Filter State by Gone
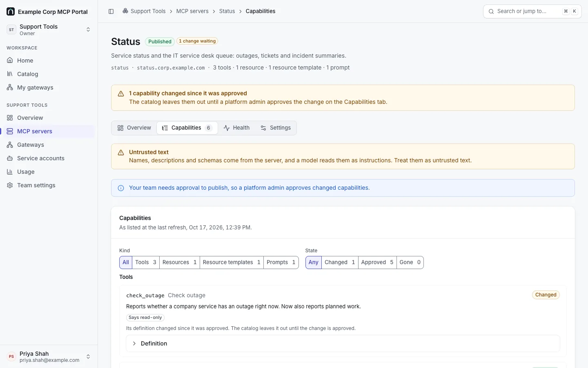The image size is (588, 368). coord(410,263)
